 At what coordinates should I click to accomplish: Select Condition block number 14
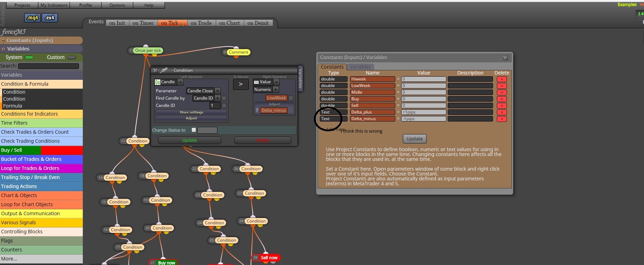point(115,178)
